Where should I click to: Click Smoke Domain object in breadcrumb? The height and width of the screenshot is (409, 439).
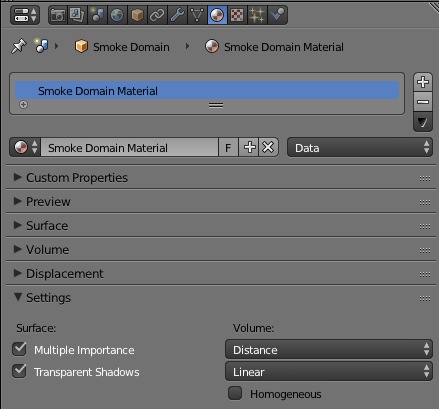122,47
